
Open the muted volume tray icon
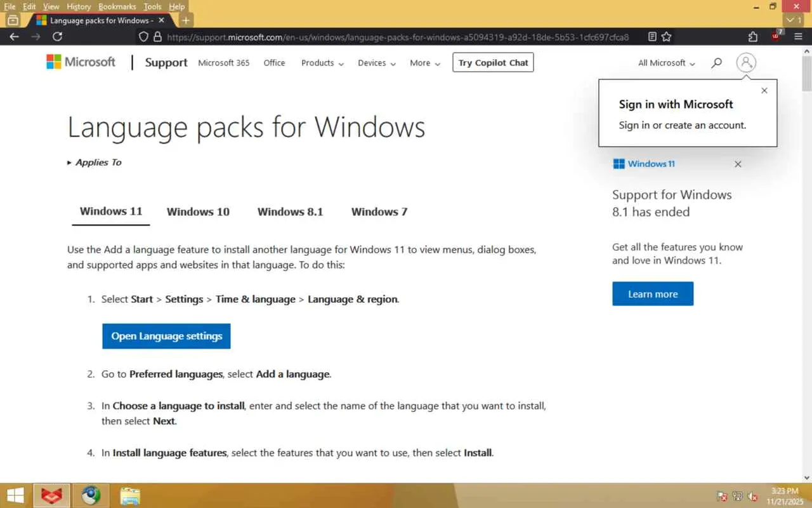click(754, 496)
